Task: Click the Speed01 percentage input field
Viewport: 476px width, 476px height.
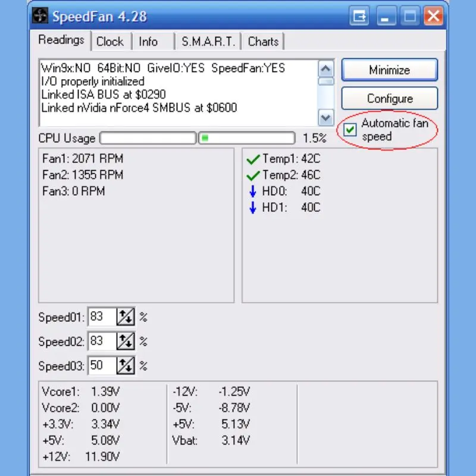Action: pyautogui.click(x=101, y=317)
